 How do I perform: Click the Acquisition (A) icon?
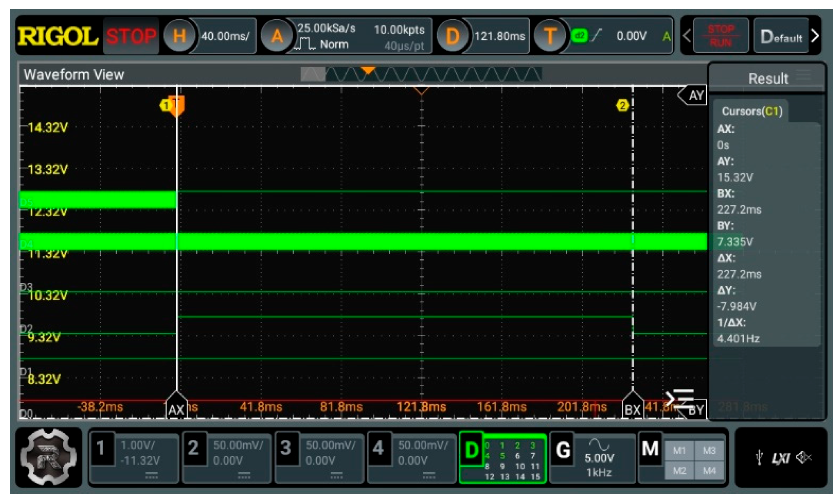(x=277, y=36)
